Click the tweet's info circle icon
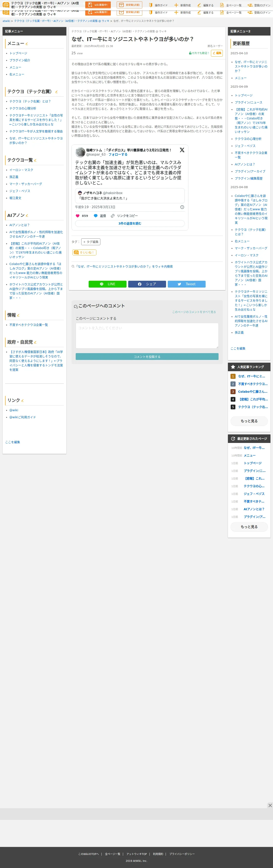This screenshot has height=868, width=273. (182, 207)
